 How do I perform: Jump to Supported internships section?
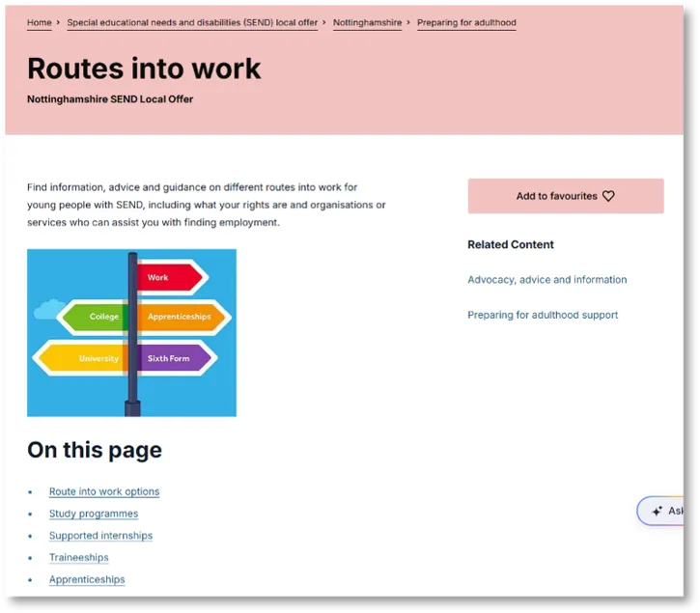point(100,536)
